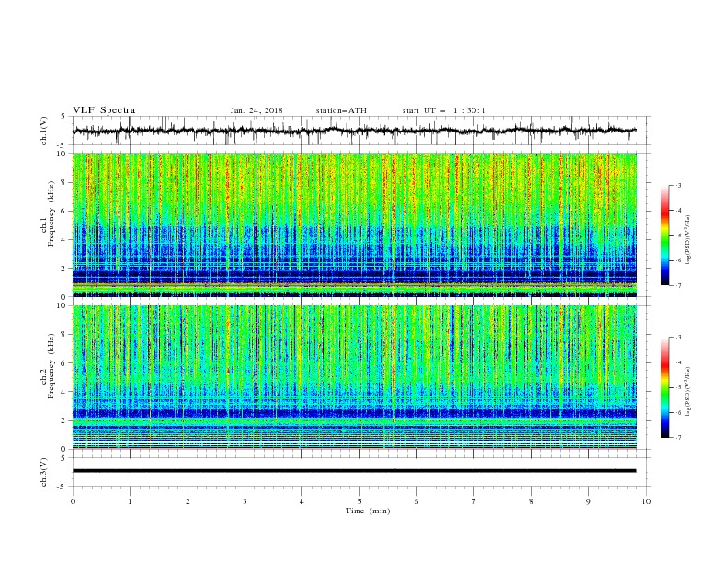Click the ch.2 frequency spectrogram
The width and height of the screenshot is (728, 563).
[x=355, y=377]
